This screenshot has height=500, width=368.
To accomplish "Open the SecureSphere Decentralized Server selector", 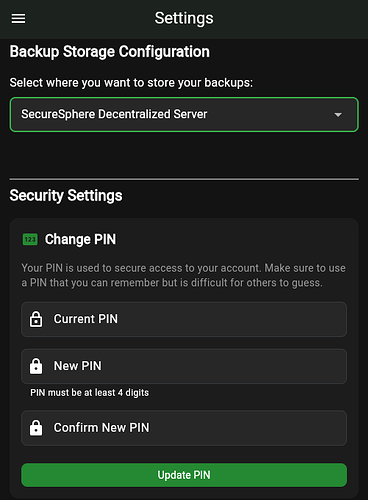I will point(184,114).
